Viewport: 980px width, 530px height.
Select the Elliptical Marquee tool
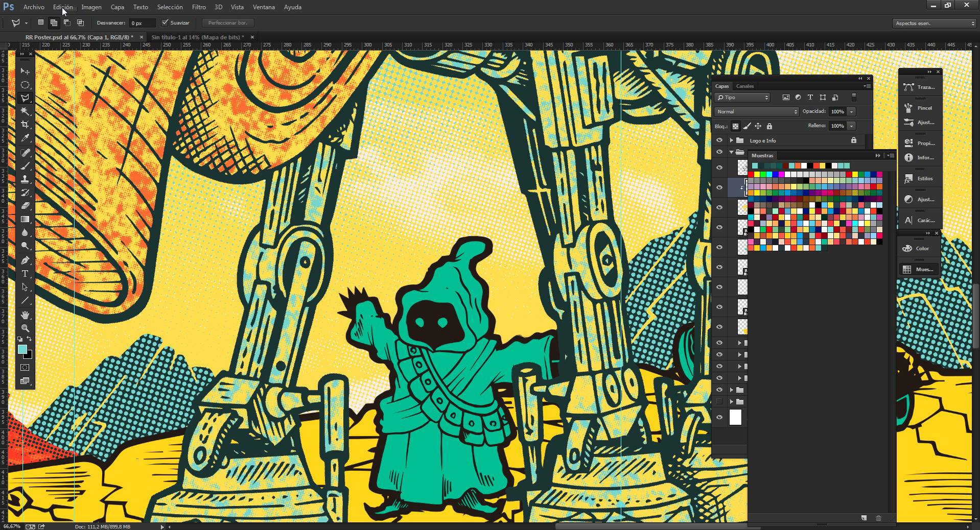pos(25,85)
